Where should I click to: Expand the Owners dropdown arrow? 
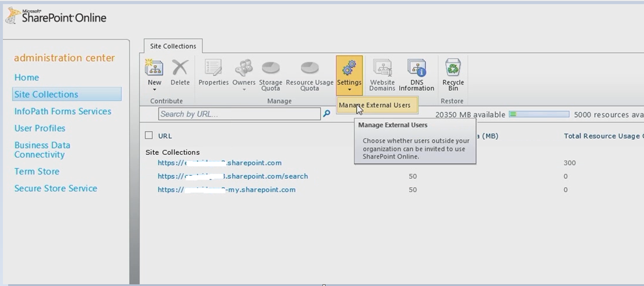click(x=244, y=89)
